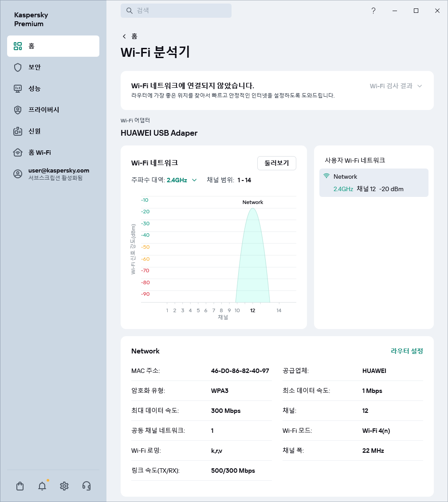Image resolution: width=448 pixels, height=502 pixels.
Task: Open the settings gear icon
Action: (64, 486)
